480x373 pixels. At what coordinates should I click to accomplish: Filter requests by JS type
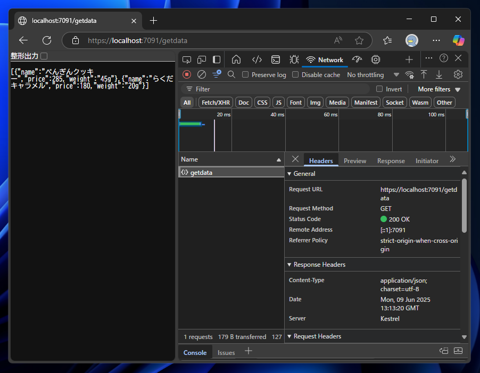tap(278, 103)
